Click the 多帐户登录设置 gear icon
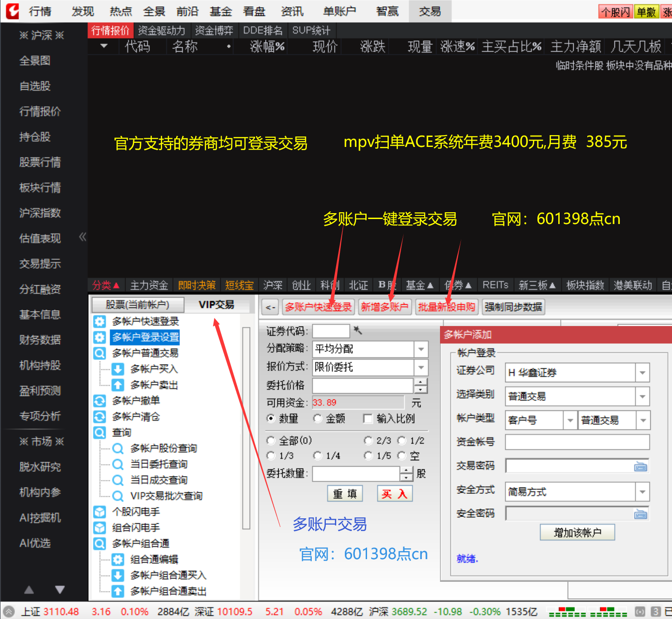Screen dimensions: 672x619 (99, 337)
